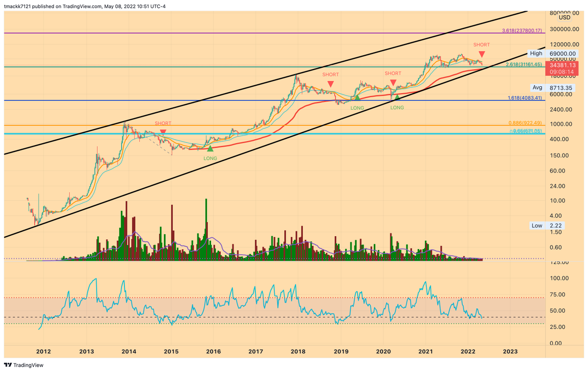The height and width of the screenshot is (372, 588).
Task: Click the TradingView logo in the chart footer
Action: 23,365
